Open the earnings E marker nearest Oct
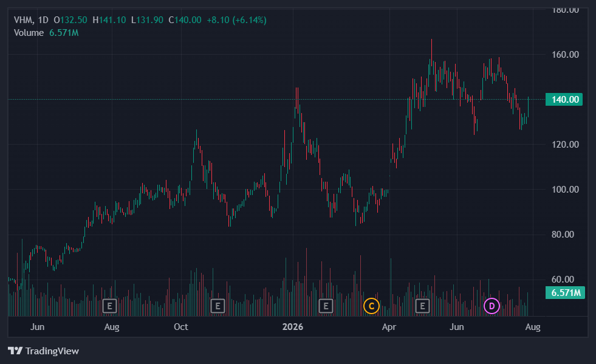The height and width of the screenshot is (364, 596). point(218,306)
